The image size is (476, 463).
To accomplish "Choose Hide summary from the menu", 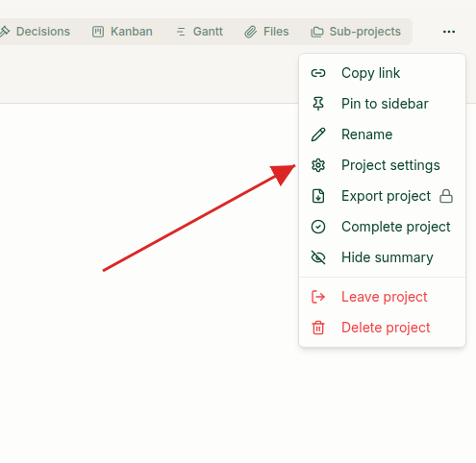I will click(382, 257).
